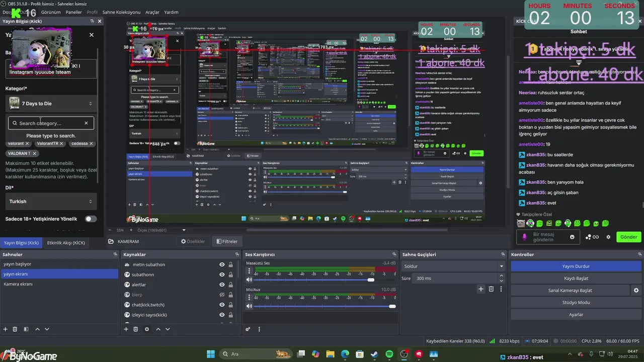Move selected source up in Kaynaklar
This screenshot has height=362, width=644.
click(x=158, y=329)
